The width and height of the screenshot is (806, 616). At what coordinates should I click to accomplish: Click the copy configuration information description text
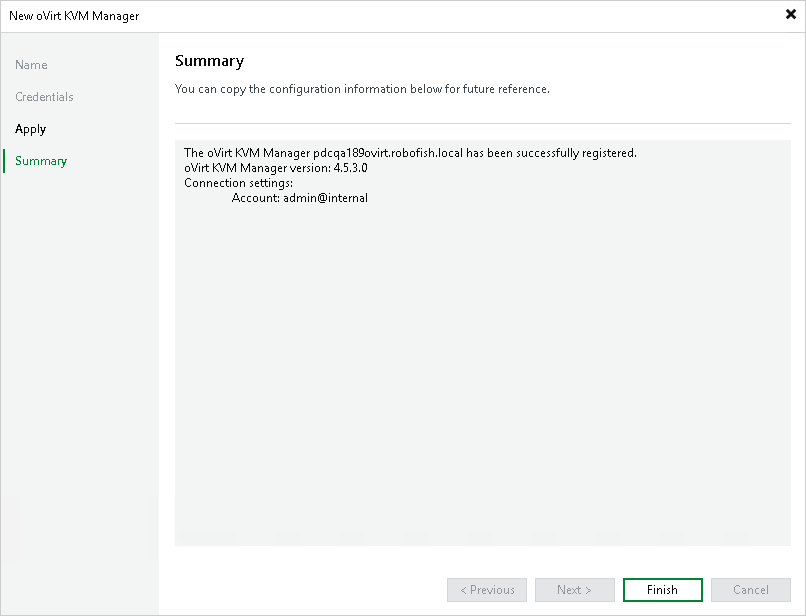(362, 89)
